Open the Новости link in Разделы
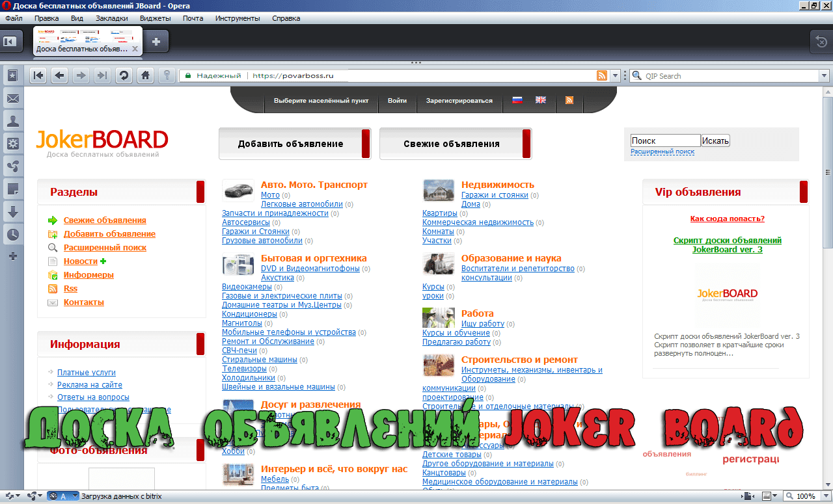Viewport: 833px width, 504px height. [81, 261]
